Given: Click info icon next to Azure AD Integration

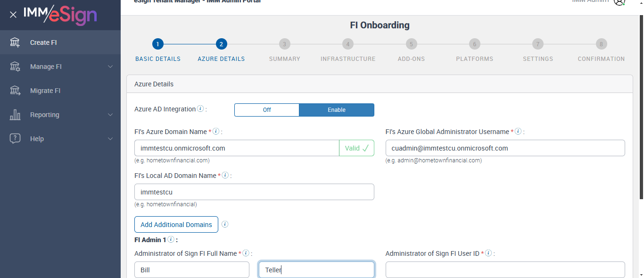Looking at the screenshot, I should click(x=200, y=109).
